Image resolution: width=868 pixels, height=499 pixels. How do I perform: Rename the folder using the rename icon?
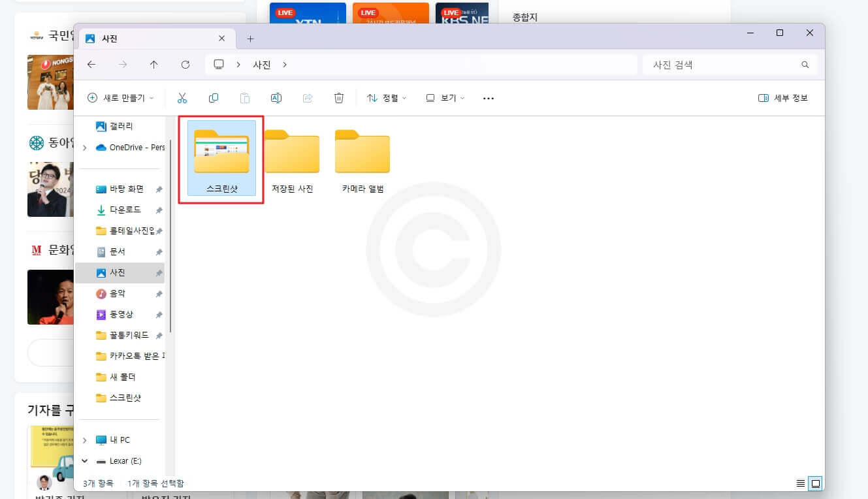276,97
